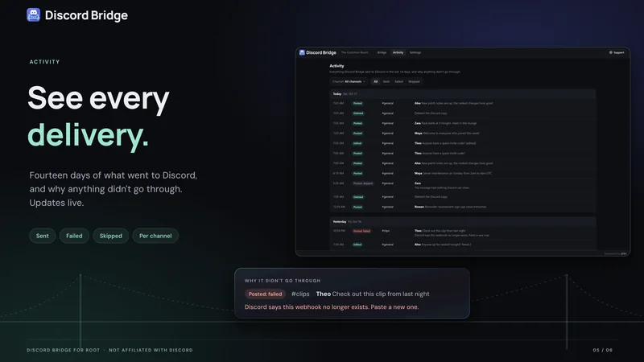Open Maya's Welcome to everyone who joined message
The image size is (644, 362).
[x=447, y=133]
